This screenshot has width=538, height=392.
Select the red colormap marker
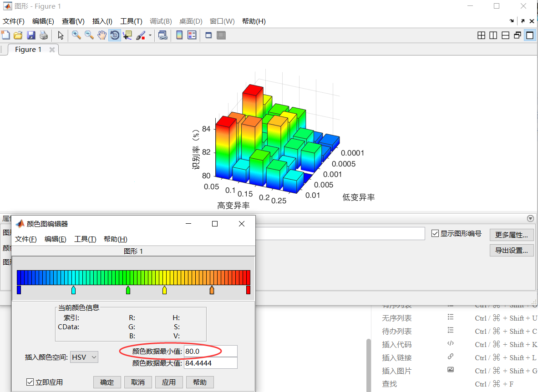coord(249,290)
